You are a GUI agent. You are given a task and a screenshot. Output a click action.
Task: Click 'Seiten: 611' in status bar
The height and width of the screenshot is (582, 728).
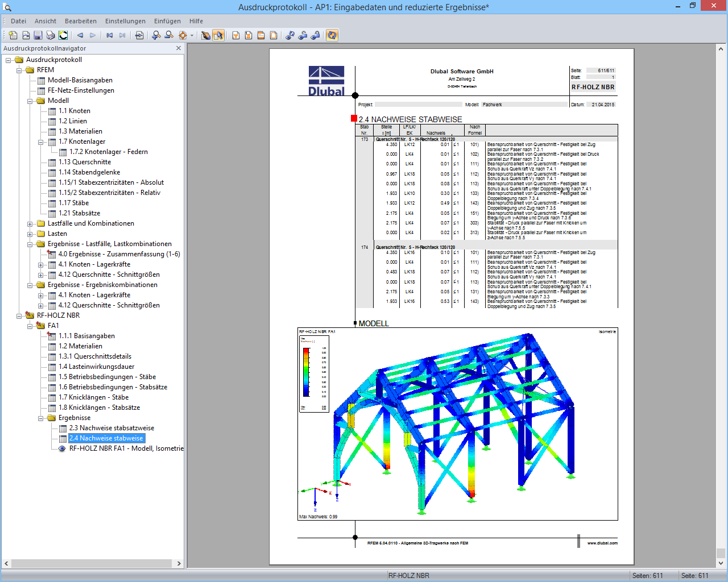(x=648, y=575)
